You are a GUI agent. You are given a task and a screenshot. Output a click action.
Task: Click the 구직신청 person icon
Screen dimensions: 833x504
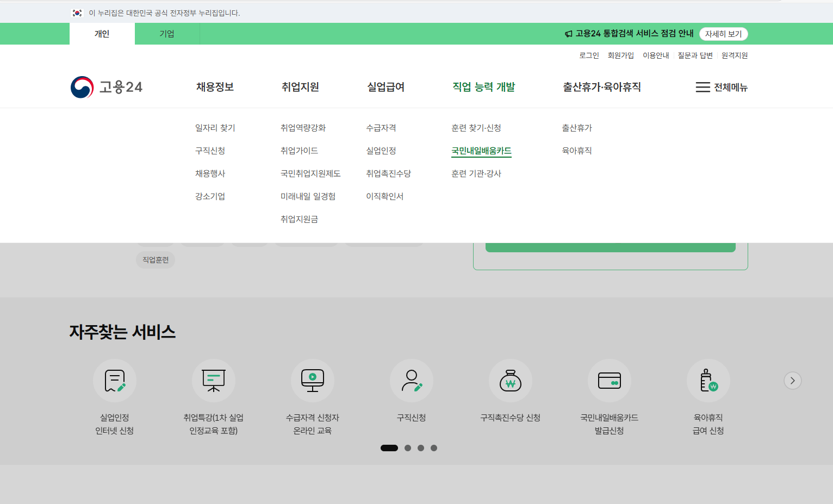pos(412,381)
